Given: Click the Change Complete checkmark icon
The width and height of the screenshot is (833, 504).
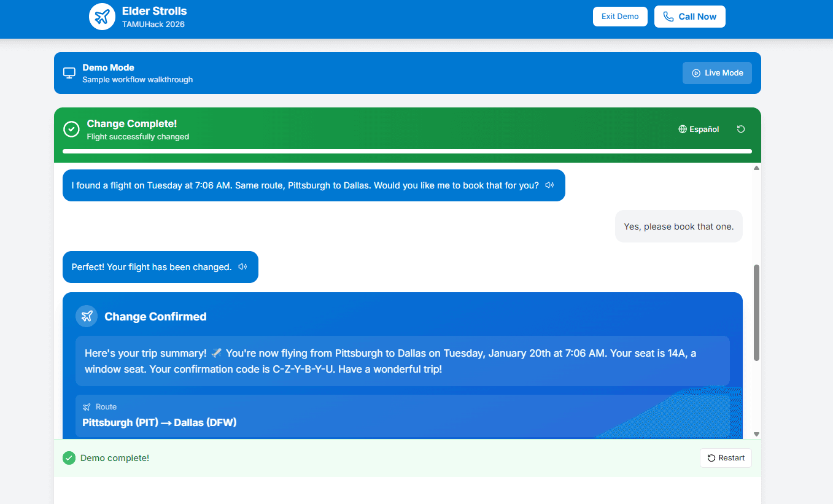Looking at the screenshot, I should (x=72, y=129).
